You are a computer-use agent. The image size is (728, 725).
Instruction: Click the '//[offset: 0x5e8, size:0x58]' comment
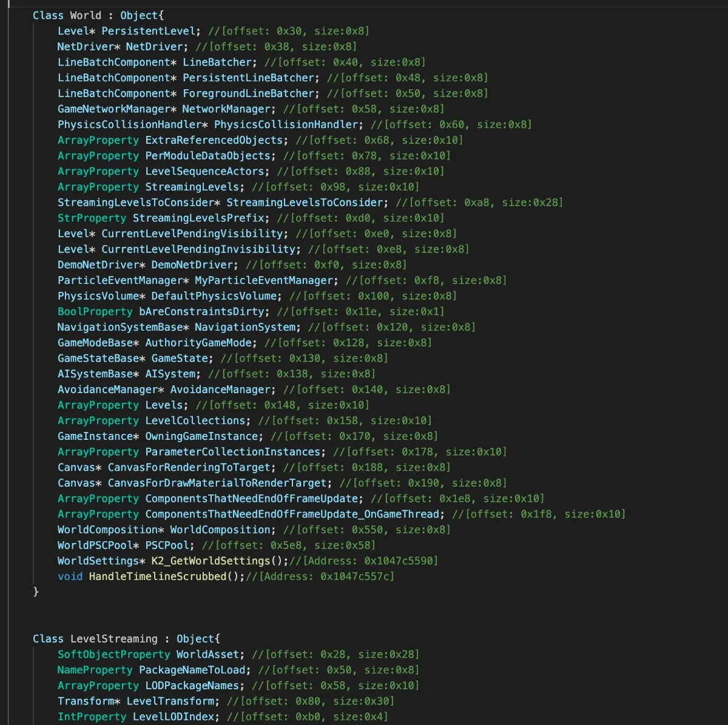coord(289,545)
